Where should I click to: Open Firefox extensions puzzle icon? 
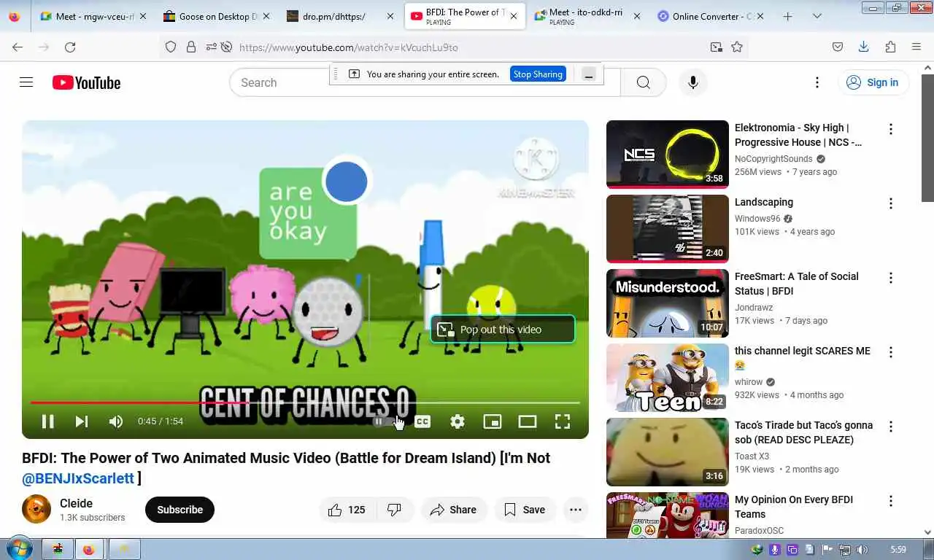tap(890, 47)
